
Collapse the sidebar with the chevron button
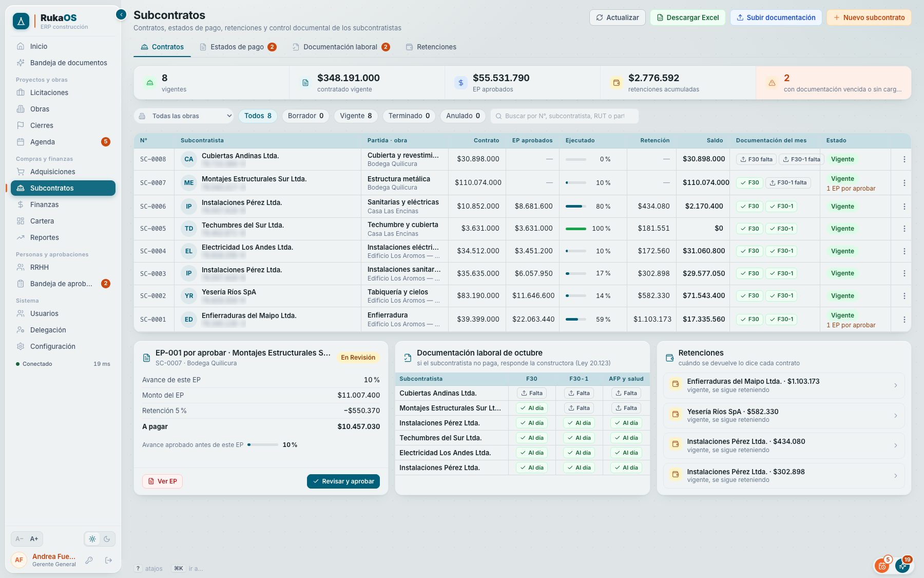click(x=121, y=14)
